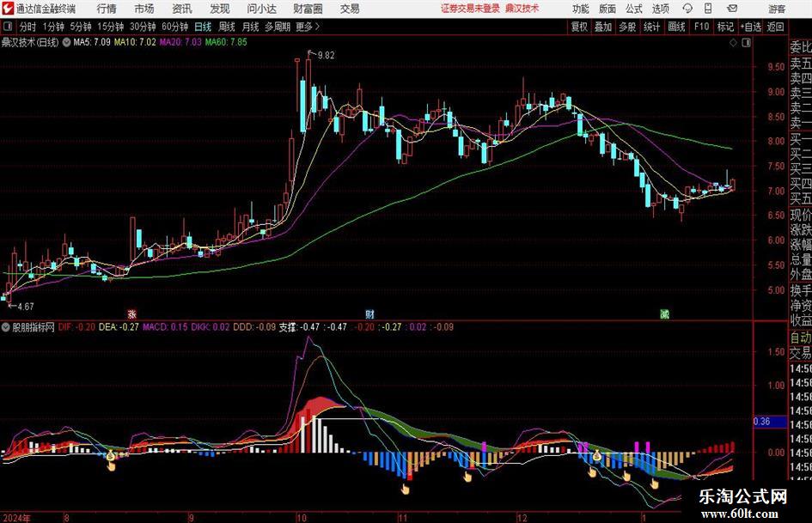Open the 股朋指标网 indicator dropdown arrow

tap(6, 327)
